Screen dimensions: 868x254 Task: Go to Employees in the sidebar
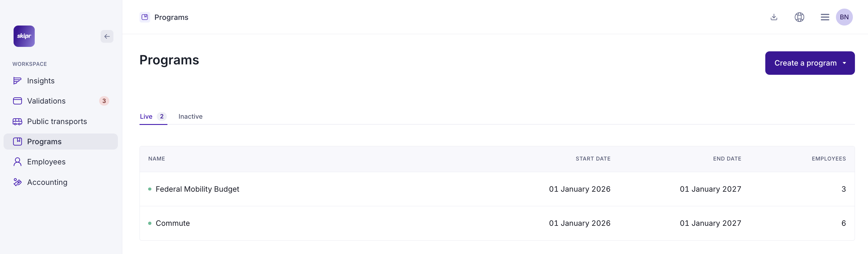click(x=47, y=162)
